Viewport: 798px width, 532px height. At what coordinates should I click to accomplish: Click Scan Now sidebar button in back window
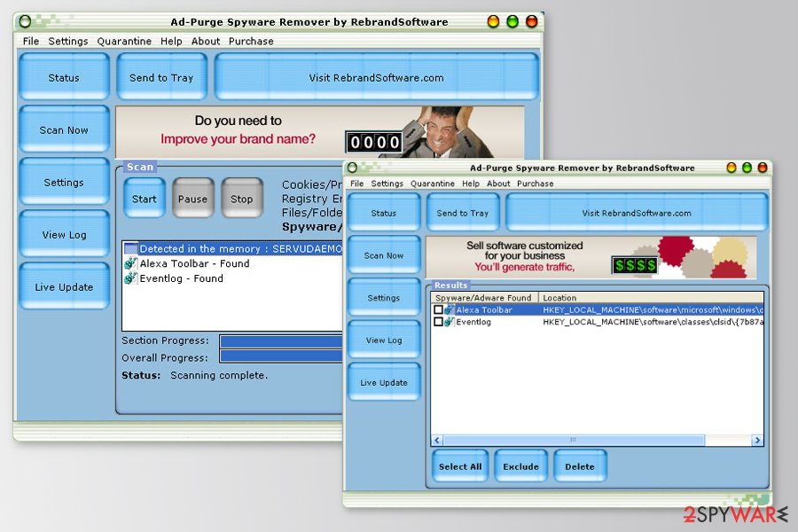tap(64, 129)
